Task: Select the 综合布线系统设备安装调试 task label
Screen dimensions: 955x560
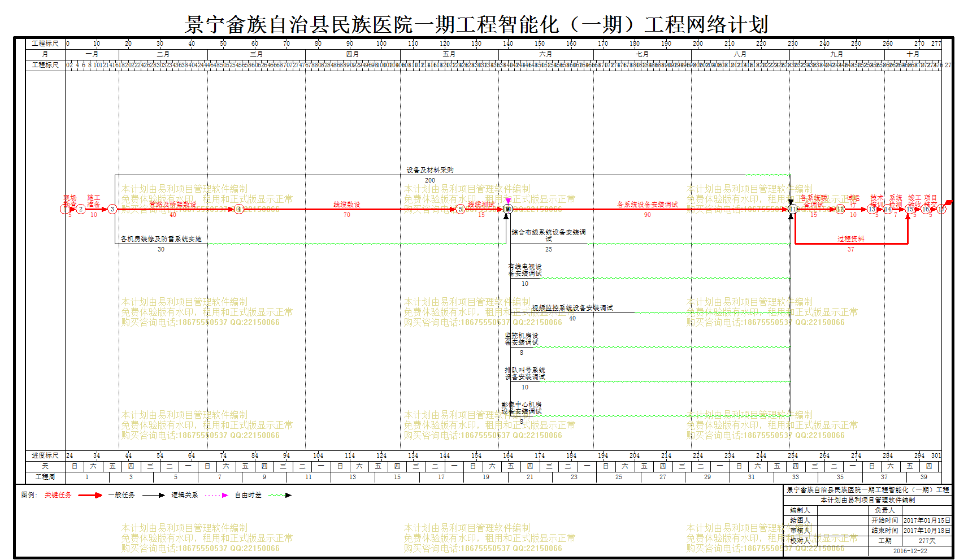Action: [x=549, y=235]
